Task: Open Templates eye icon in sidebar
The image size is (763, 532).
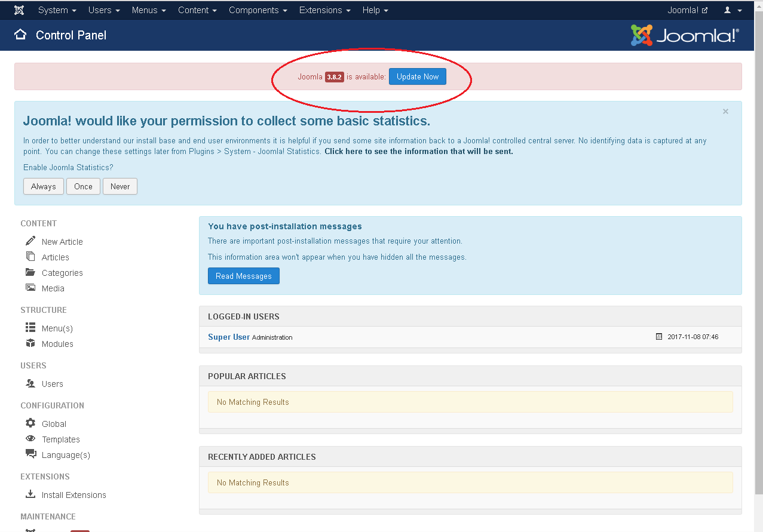Action: tap(30, 438)
